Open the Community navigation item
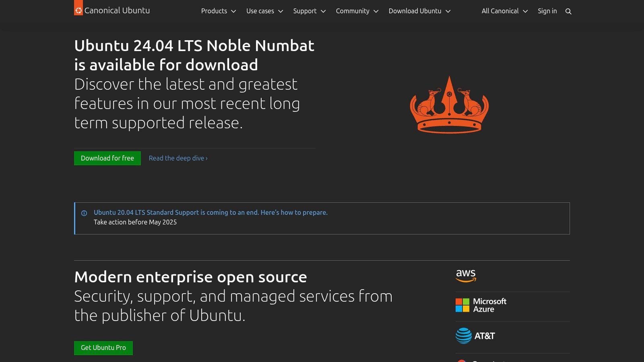 pos(353,11)
